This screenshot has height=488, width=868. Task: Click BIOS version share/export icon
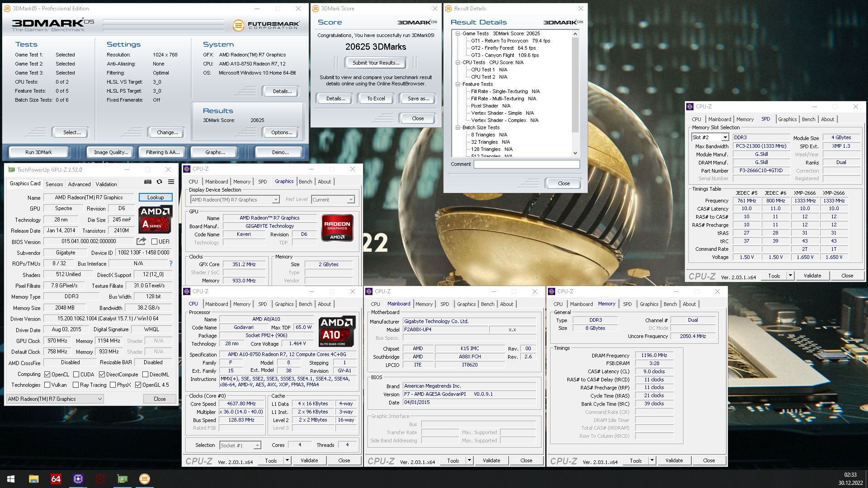[x=142, y=241]
